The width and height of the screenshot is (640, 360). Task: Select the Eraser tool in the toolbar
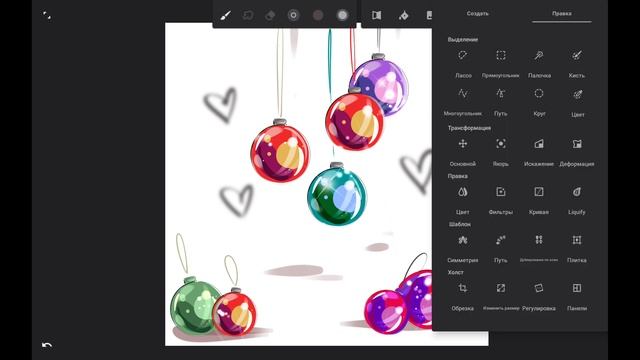270,16
